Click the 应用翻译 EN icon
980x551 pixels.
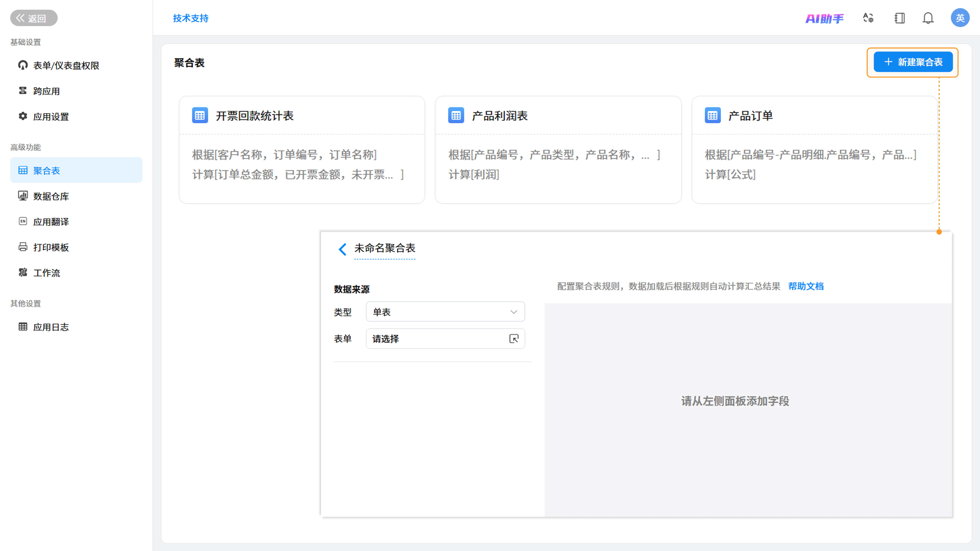click(x=23, y=221)
